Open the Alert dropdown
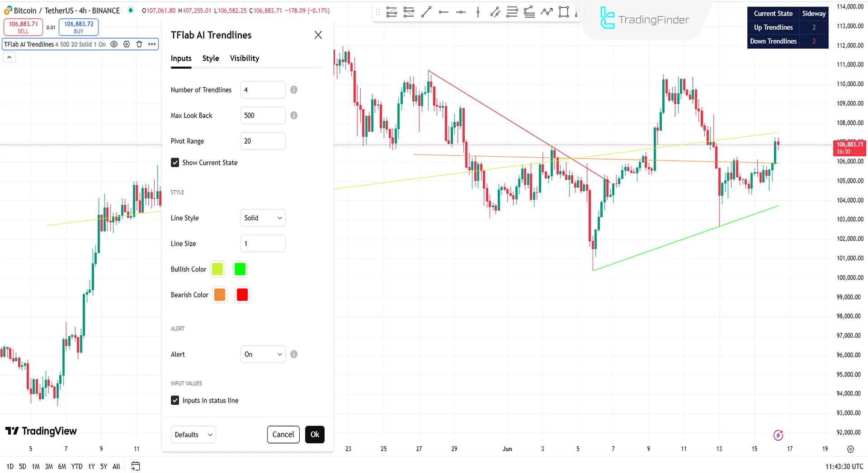 pos(263,354)
